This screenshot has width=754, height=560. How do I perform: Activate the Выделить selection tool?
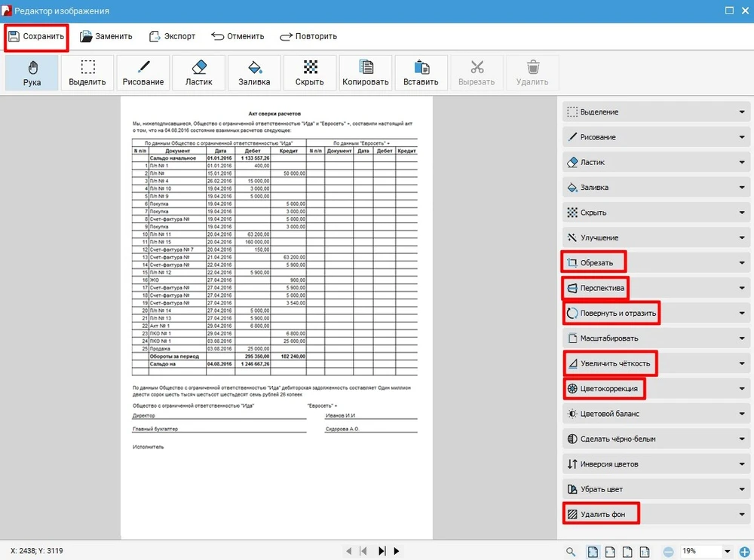click(x=87, y=73)
